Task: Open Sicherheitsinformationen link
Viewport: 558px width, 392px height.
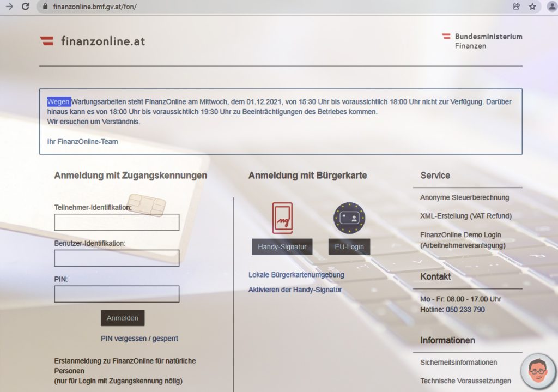Action: click(x=458, y=363)
